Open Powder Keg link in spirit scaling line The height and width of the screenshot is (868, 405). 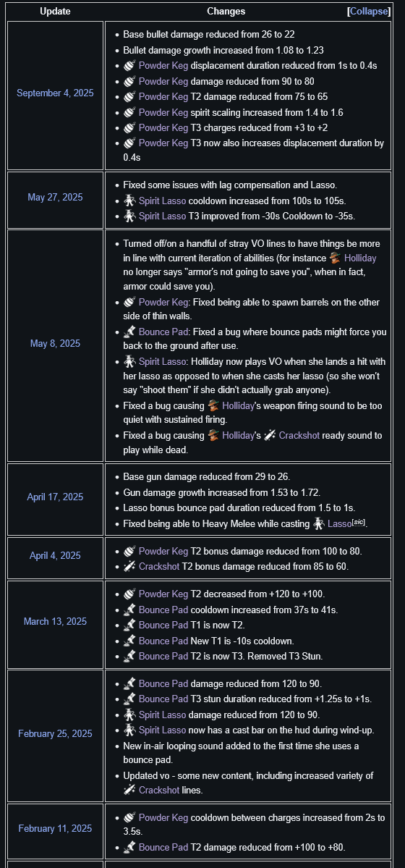click(x=163, y=111)
